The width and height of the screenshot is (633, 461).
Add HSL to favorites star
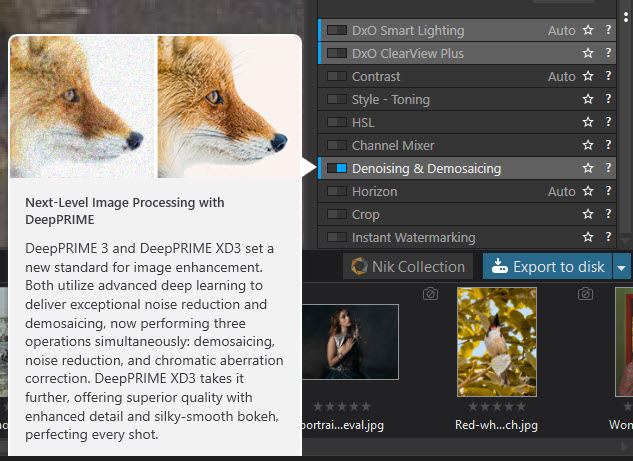pyautogui.click(x=588, y=122)
